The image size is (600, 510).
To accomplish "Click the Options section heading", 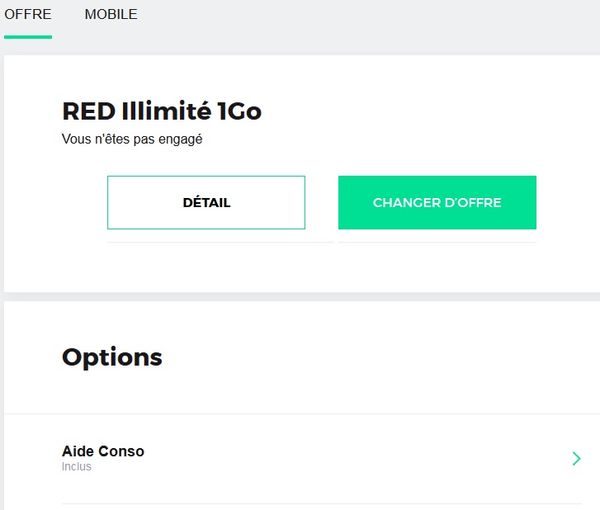I will click(112, 357).
